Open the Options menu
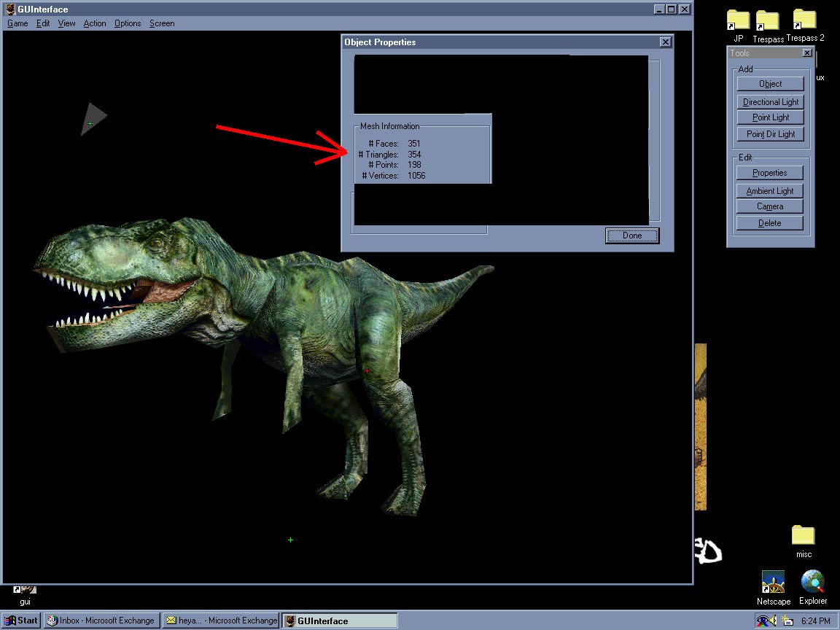The width and height of the screenshot is (840, 630). (x=128, y=23)
